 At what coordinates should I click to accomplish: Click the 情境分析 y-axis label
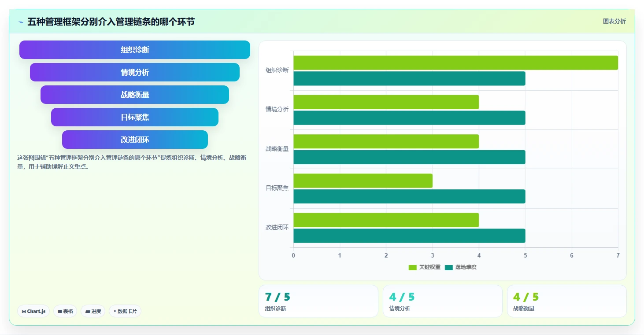tap(277, 109)
